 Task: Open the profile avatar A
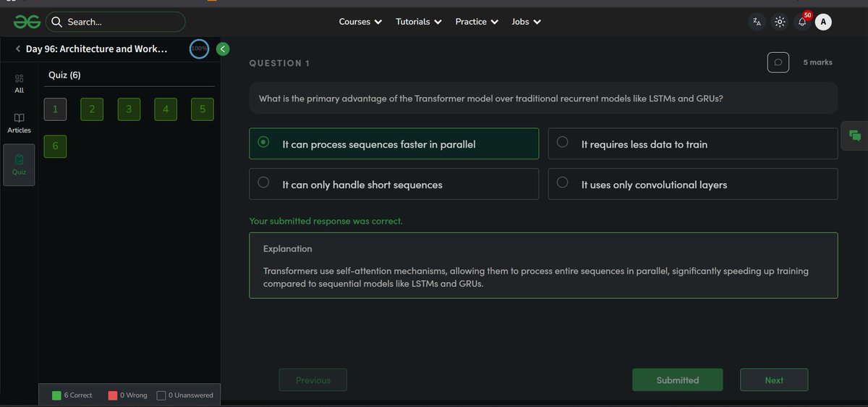823,22
